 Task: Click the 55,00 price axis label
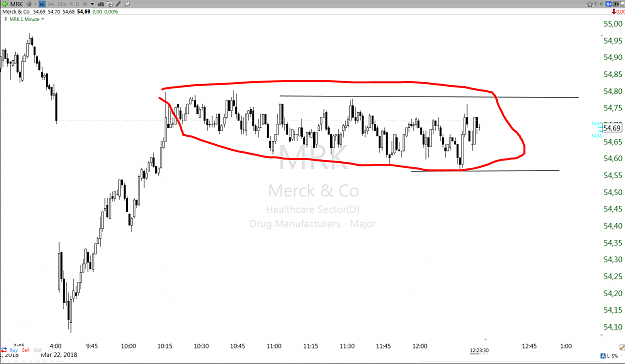click(613, 24)
